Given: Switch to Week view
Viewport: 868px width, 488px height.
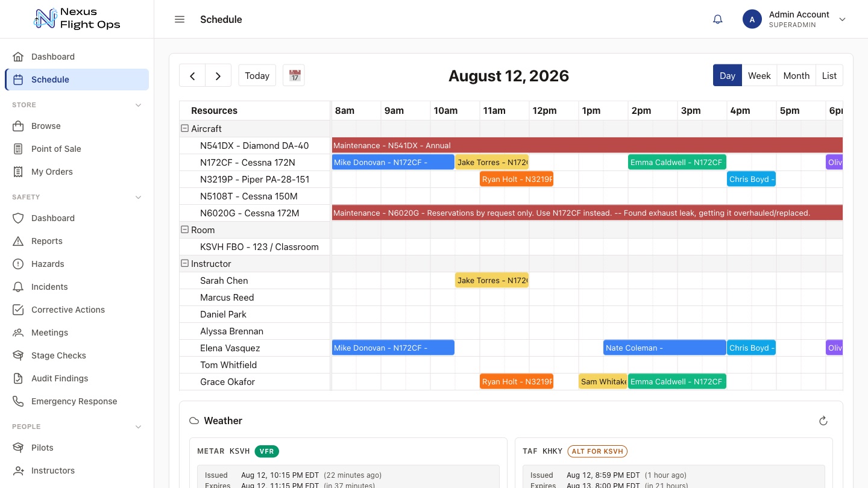Looking at the screenshot, I should click(x=759, y=75).
